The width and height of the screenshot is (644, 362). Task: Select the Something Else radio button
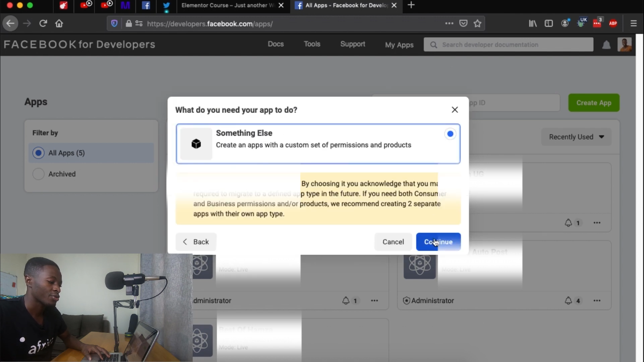450,134
